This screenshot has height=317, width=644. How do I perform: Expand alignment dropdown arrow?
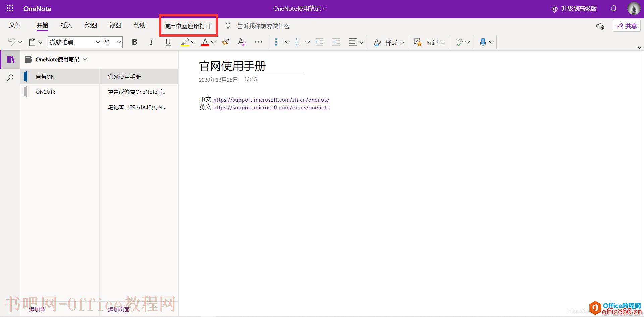pyautogui.click(x=361, y=42)
